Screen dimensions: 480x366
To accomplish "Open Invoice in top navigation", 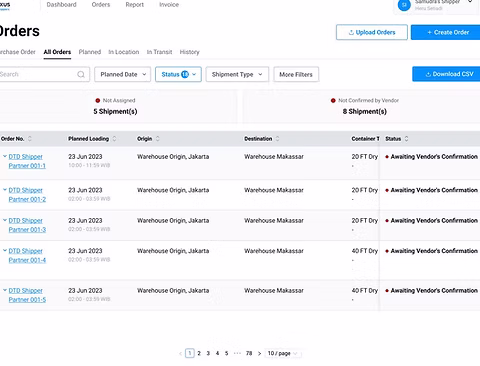I will point(169,5).
